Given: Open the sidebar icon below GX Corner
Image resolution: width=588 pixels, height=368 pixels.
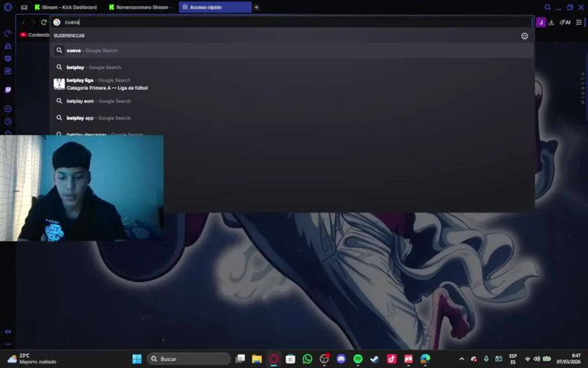Looking at the screenshot, I should tap(8, 71).
